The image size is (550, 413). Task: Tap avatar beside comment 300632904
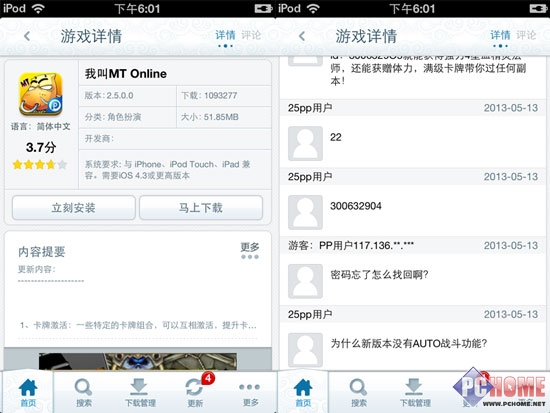(305, 212)
